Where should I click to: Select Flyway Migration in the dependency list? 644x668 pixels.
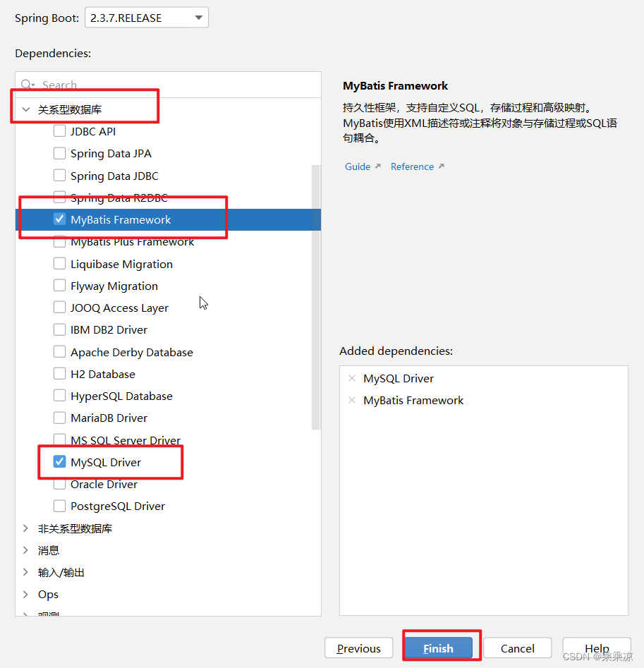113,286
